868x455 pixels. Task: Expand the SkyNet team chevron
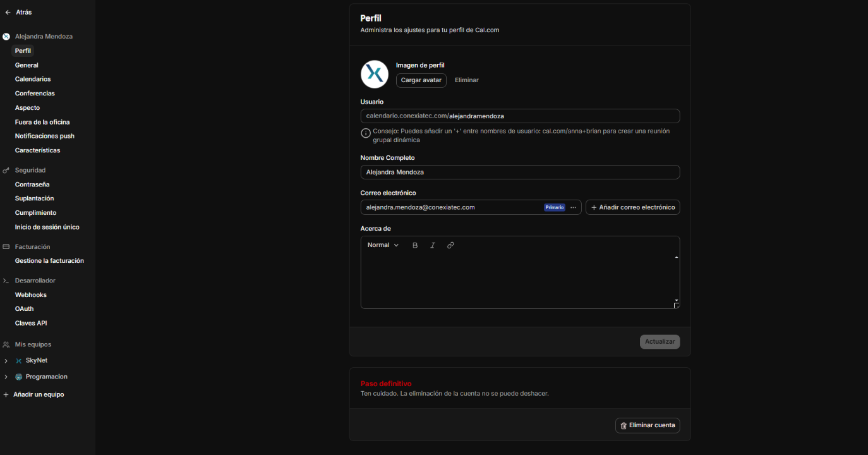[x=6, y=361]
